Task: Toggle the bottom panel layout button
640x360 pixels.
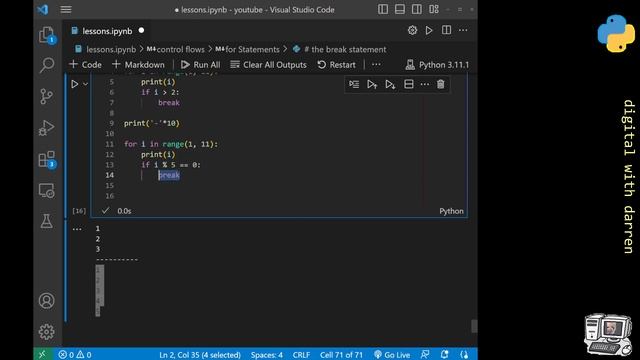Action: pyautogui.click(x=400, y=9)
